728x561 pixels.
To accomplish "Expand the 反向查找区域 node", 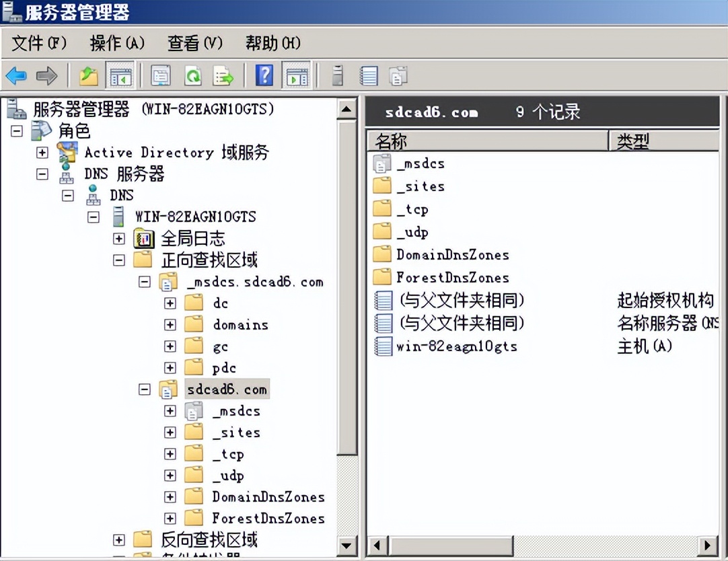I will click(x=119, y=539).
